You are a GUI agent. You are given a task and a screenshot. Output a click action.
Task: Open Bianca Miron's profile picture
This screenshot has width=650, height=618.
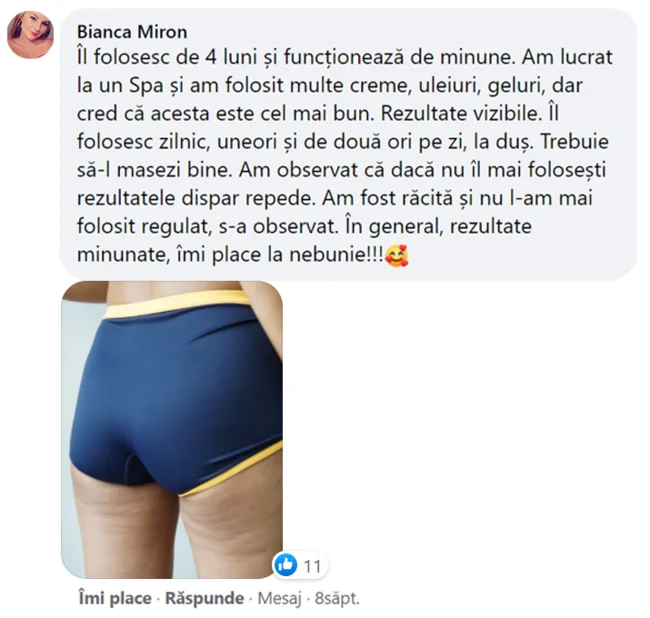pos(31,35)
